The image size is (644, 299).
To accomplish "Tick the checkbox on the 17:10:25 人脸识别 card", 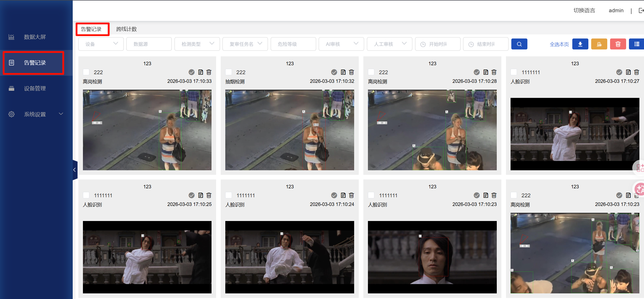I will click(86, 195).
